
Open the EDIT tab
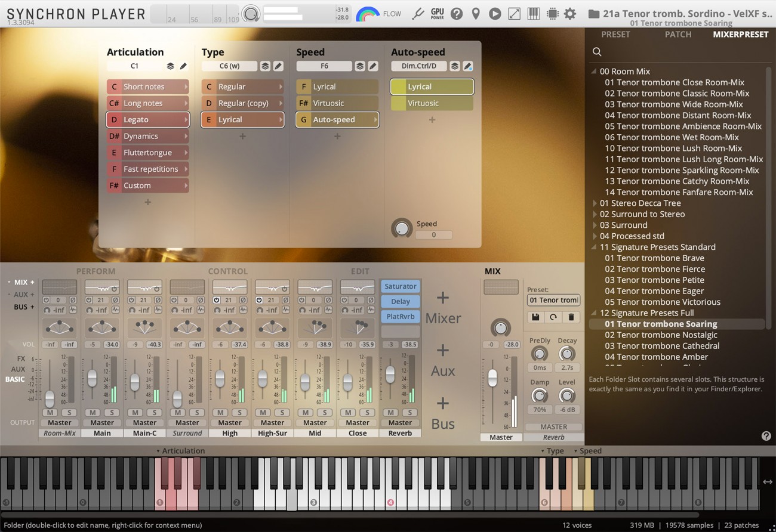[x=360, y=271]
